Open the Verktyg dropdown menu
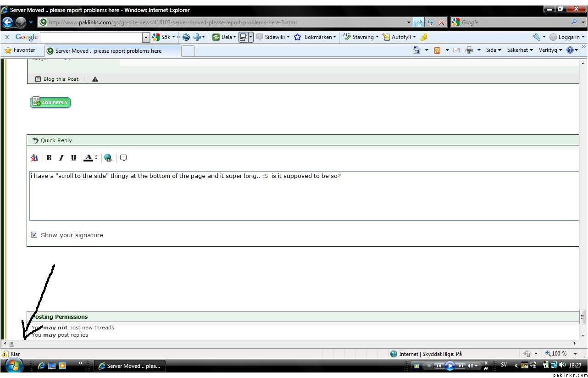This screenshot has width=588, height=378. coord(550,50)
